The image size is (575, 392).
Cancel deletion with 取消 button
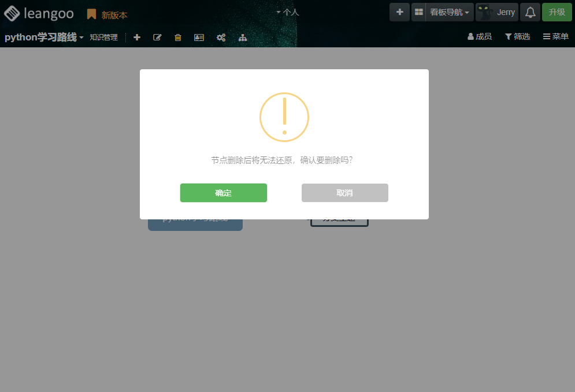[x=345, y=193]
